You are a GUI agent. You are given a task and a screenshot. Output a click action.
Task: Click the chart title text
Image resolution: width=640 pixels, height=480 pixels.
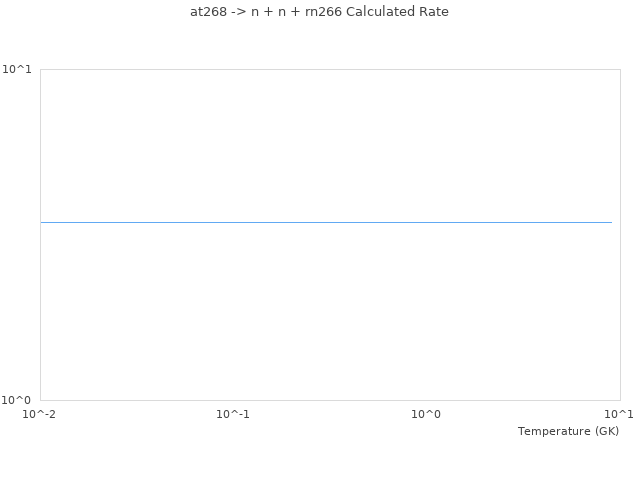tap(319, 12)
